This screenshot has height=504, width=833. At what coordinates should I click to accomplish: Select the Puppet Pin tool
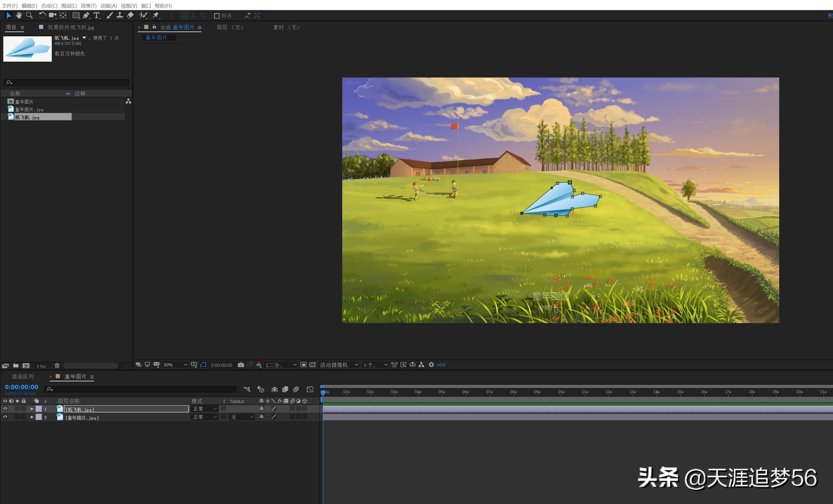click(156, 16)
